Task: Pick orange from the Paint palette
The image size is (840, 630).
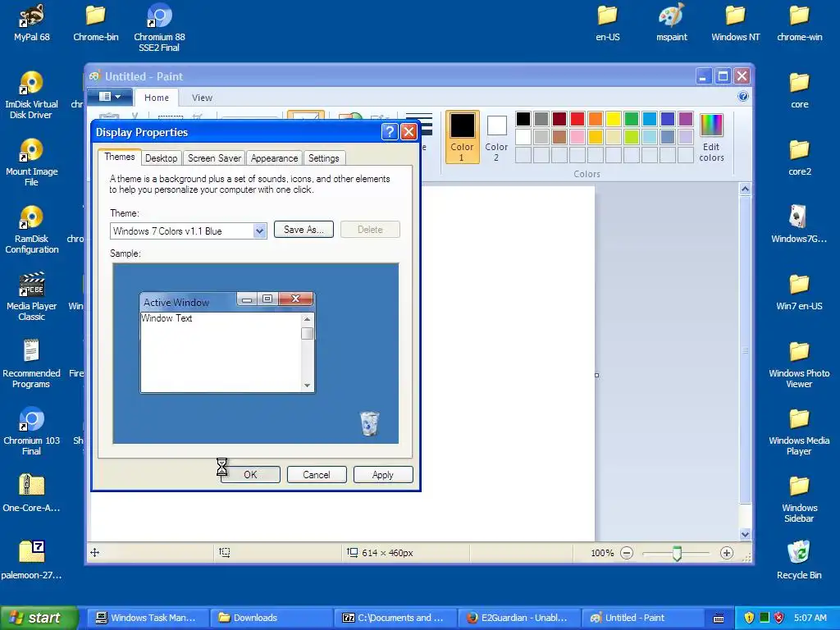Action: tap(596, 119)
